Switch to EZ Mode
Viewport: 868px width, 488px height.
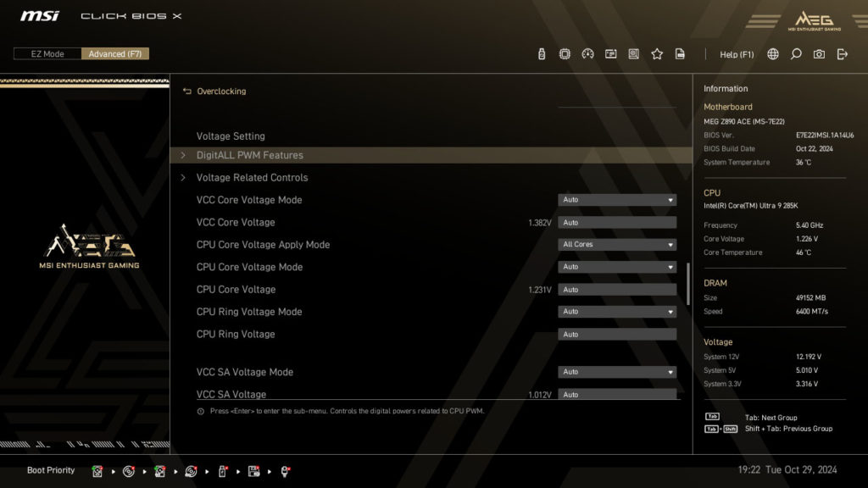(47, 53)
